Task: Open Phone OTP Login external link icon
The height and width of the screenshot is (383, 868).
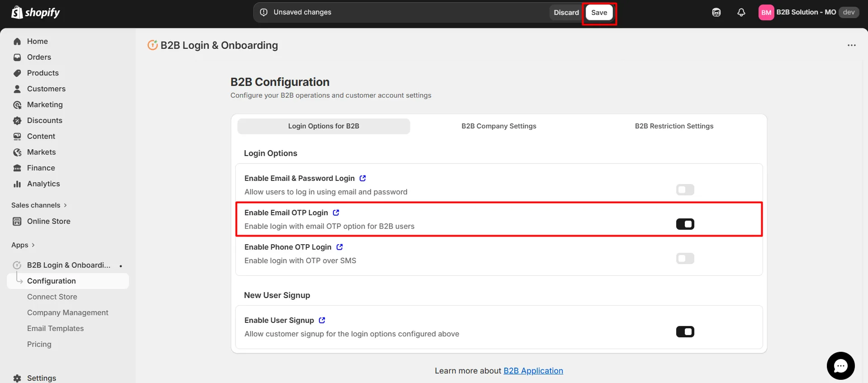Action: point(340,247)
